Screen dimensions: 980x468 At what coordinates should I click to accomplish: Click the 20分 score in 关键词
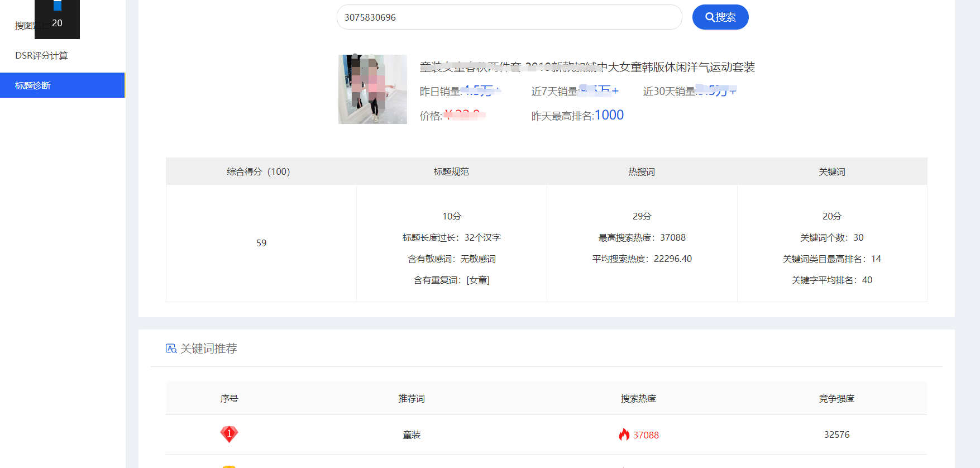click(832, 216)
